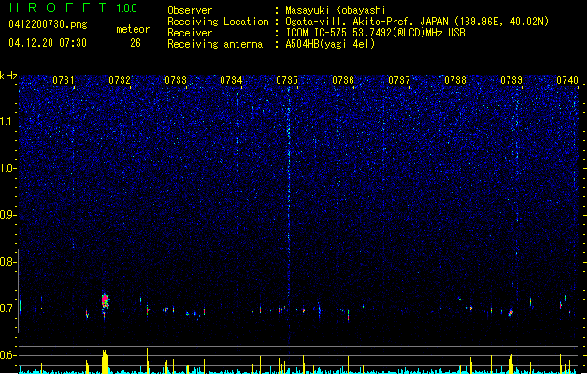Click the 1.1 kHz axis label
This screenshot has height=374, width=588.
[x=8, y=122]
